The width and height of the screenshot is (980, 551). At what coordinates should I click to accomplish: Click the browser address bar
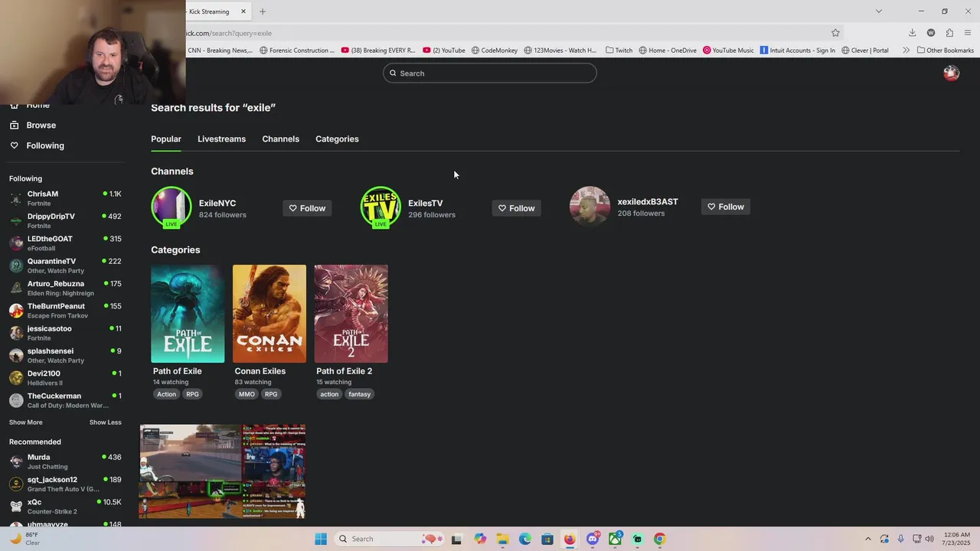[x=505, y=33]
